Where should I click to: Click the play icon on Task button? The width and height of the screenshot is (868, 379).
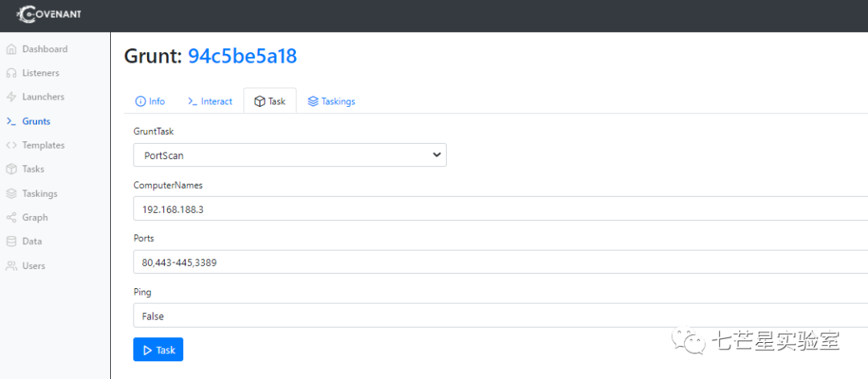click(x=148, y=349)
